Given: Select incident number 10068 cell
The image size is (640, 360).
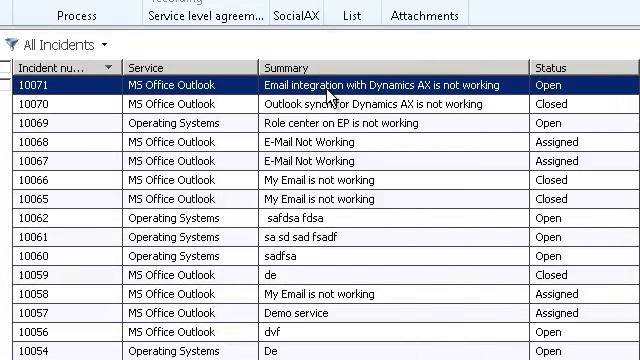Looking at the screenshot, I should point(67,142).
